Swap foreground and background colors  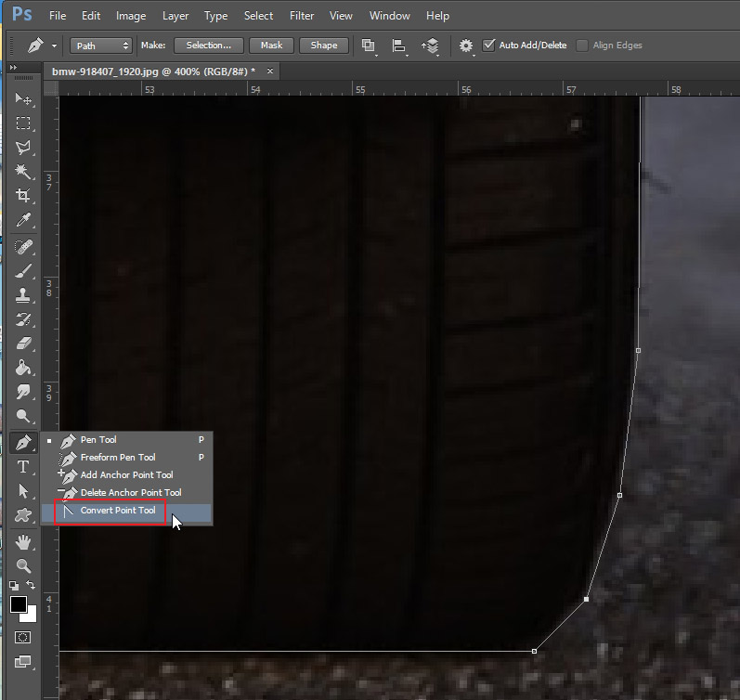pyautogui.click(x=31, y=585)
